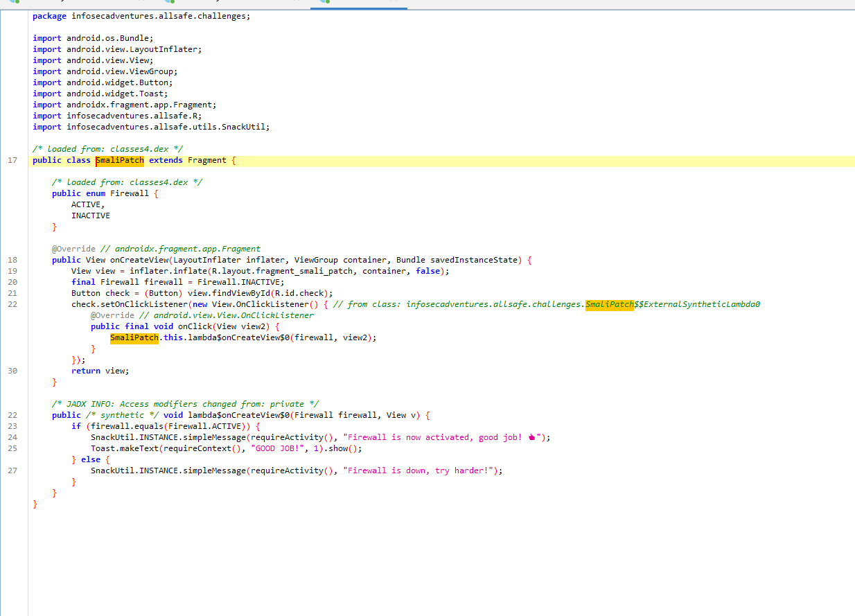Select the currently active editor tab
The height and width of the screenshot is (616, 855).
click(360, 3)
